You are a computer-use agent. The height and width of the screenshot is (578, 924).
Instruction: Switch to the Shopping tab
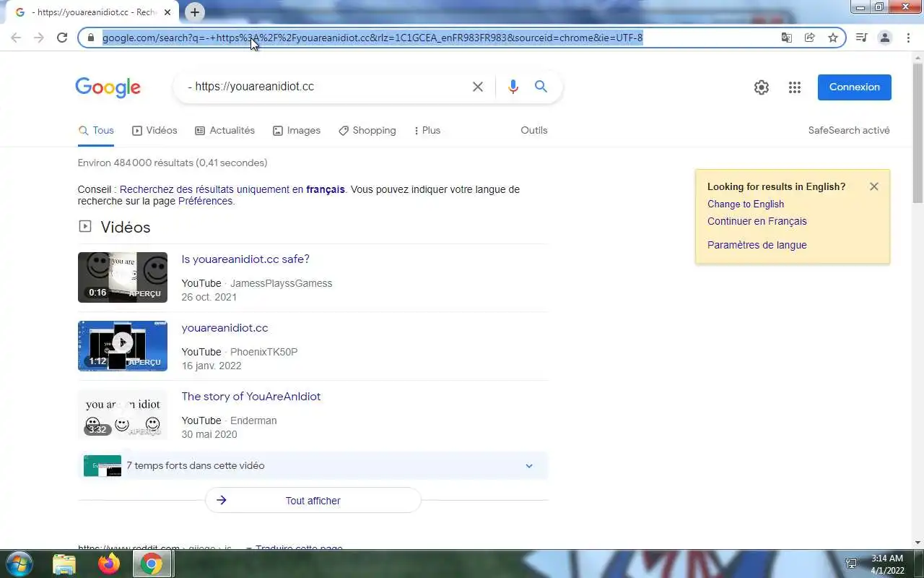(x=367, y=131)
